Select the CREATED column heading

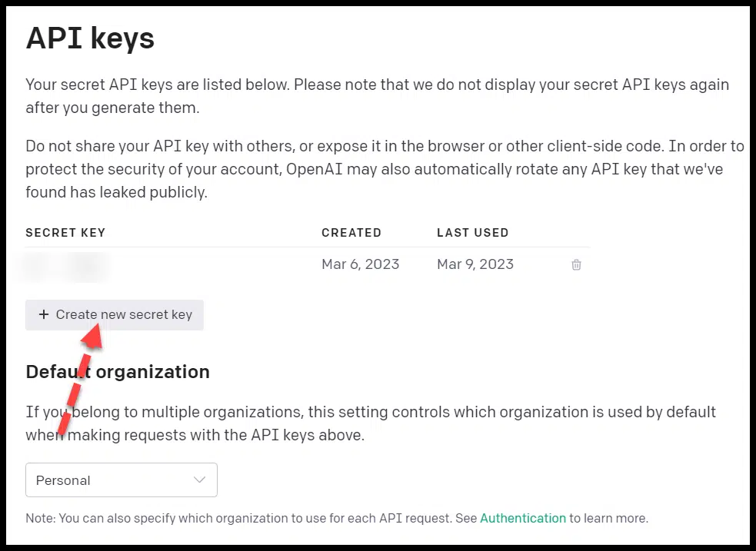[x=351, y=233]
